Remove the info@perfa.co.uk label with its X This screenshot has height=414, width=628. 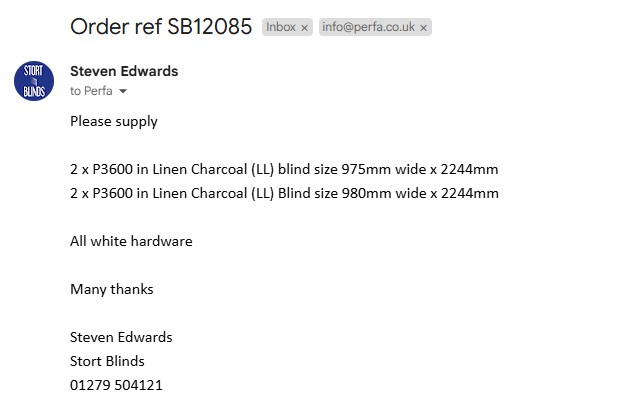424,28
